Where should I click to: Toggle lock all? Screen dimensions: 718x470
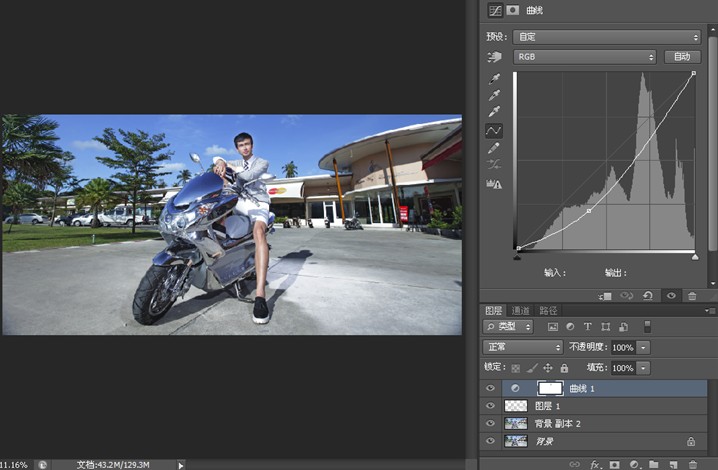(564, 367)
